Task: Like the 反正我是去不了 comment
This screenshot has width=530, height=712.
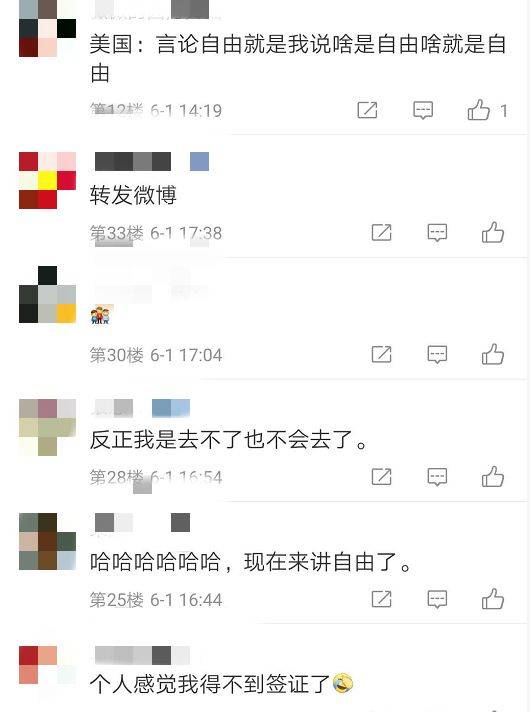Action: coord(493,477)
